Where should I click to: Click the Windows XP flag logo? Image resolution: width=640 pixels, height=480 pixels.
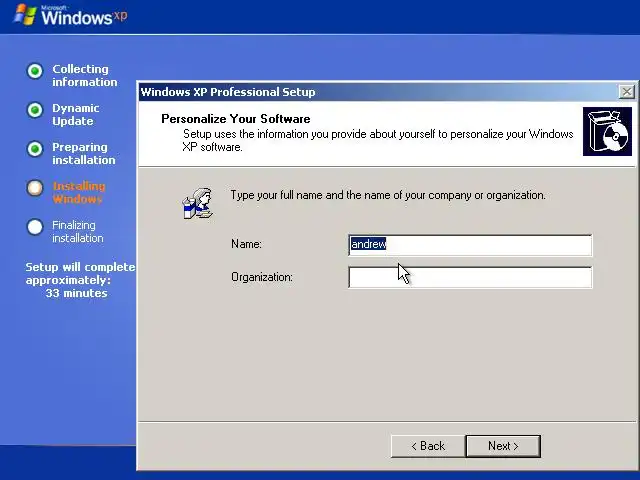(24, 15)
